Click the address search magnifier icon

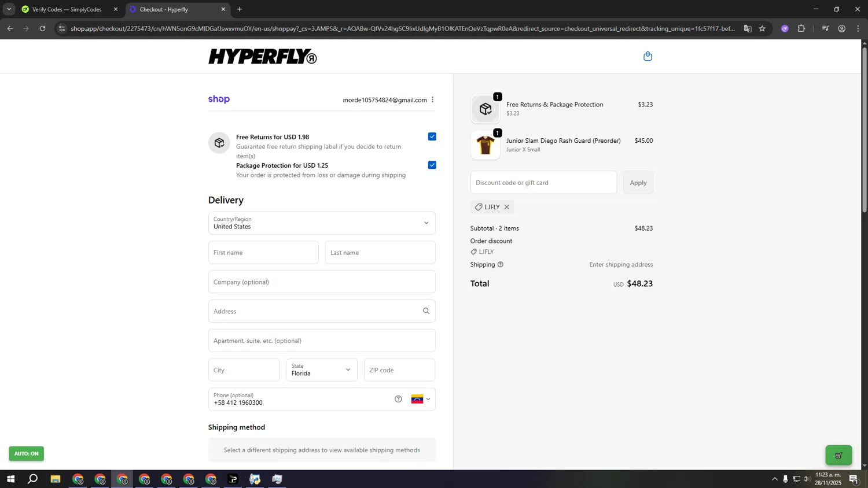coord(426,311)
